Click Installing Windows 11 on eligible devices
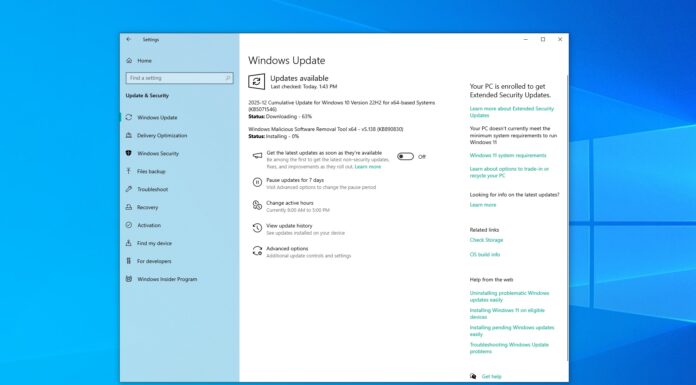 pyautogui.click(x=507, y=314)
